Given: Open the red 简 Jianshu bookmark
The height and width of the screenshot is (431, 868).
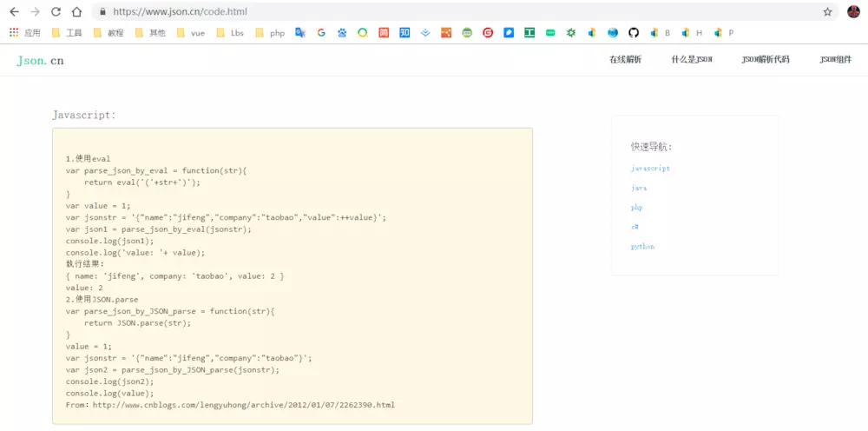Looking at the screenshot, I should pos(384,33).
